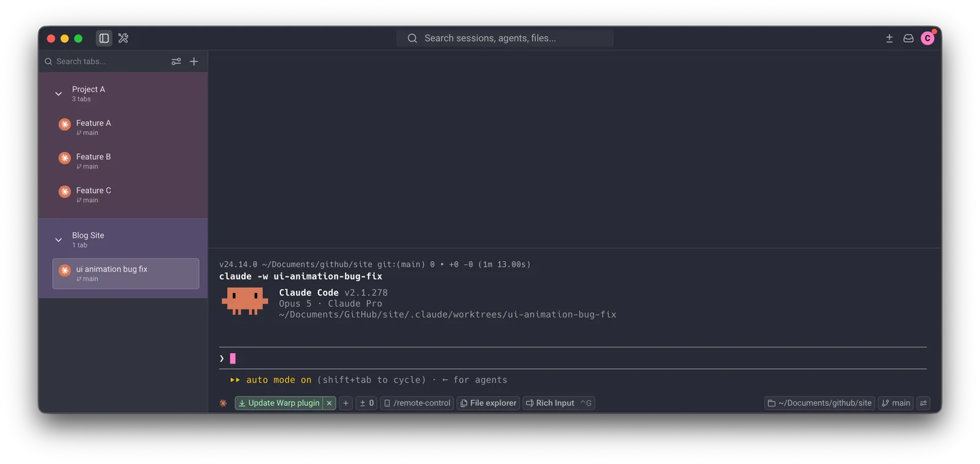Image resolution: width=980 pixels, height=464 pixels.
Task: Click the 'Opus 5 · Claude Pro' model line
Action: [x=331, y=303]
